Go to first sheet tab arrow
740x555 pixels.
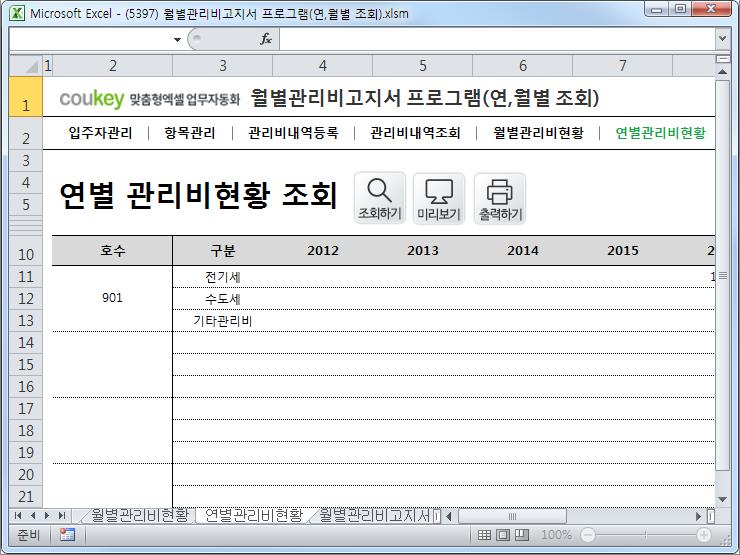(x=18, y=515)
